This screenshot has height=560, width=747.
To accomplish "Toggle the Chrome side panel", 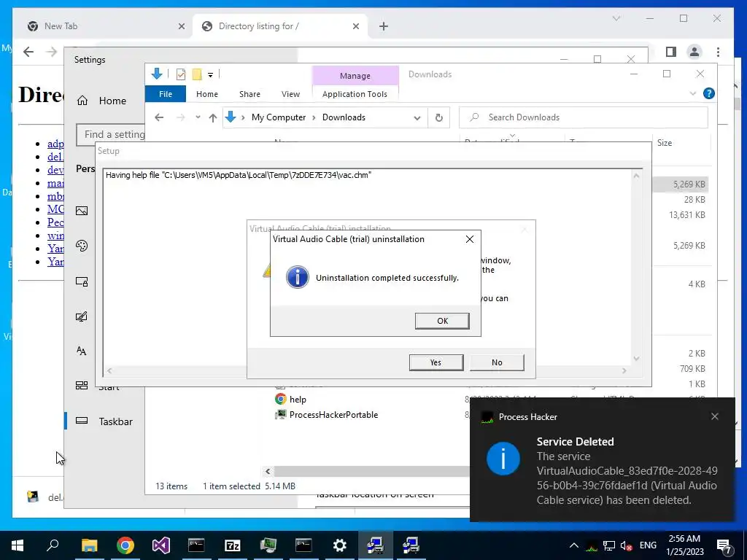I will click(x=671, y=52).
